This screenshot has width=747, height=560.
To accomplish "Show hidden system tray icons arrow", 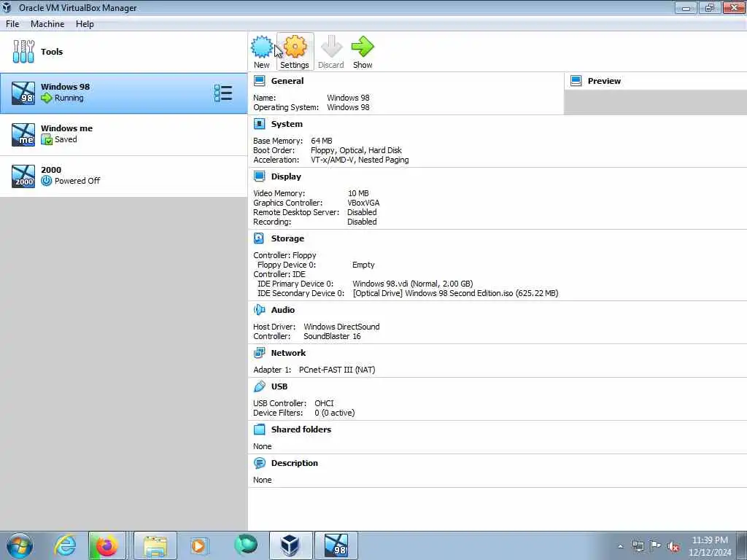I will coord(620,547).
